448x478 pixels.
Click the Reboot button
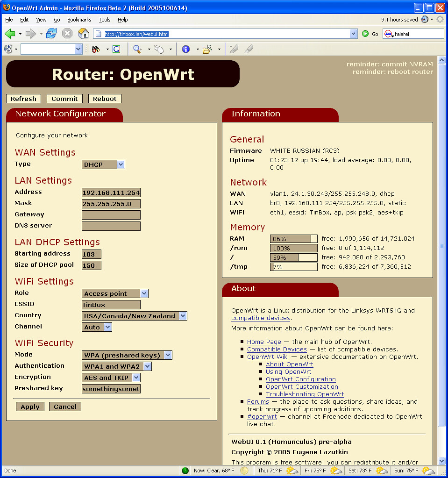(105, 99)
